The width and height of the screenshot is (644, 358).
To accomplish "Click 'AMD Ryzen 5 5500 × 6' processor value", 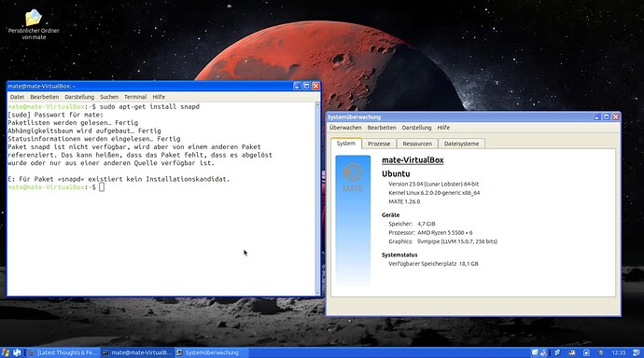I will click(x=445, y=232).
